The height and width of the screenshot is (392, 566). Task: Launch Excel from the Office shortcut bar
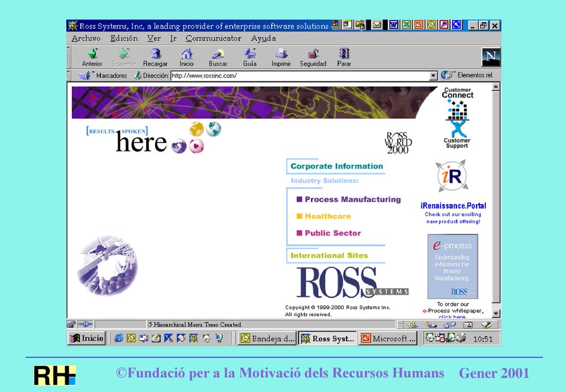pos(406,25)
